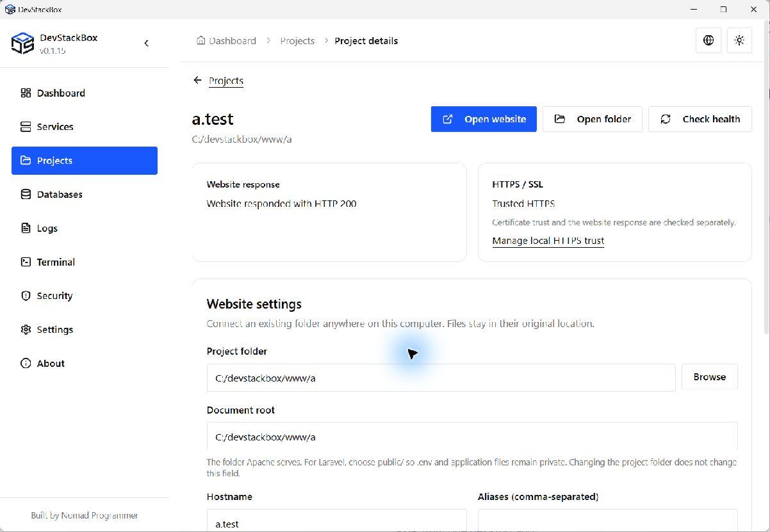Click the 'Trusted HTTPS' status text
770x532 pixels.
pyautogui.click(x=523, y=204)
